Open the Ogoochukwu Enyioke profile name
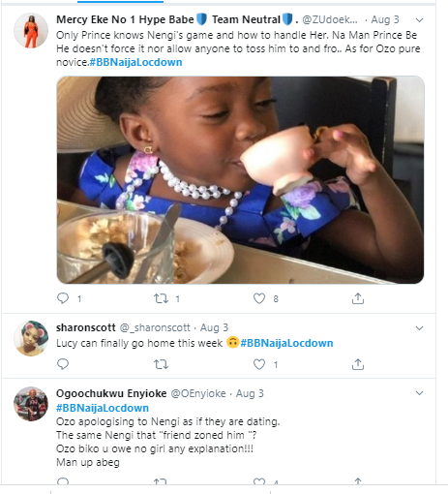The image size is (448, 494). (111, 393)
